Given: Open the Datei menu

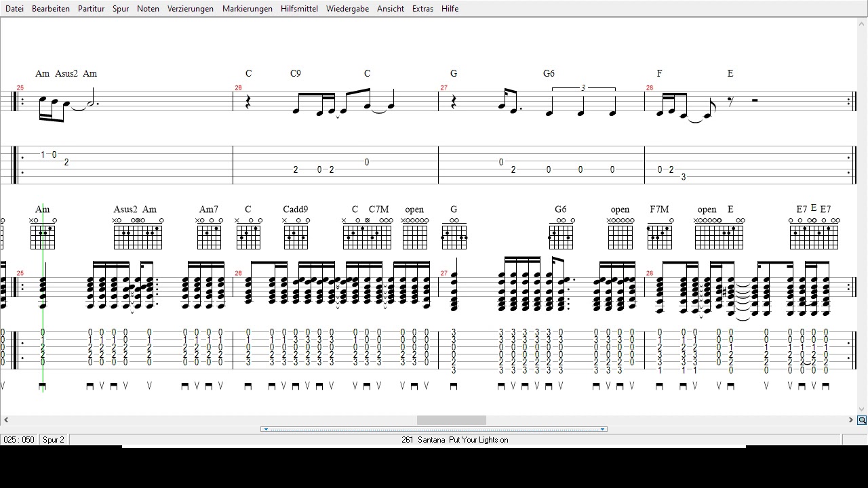Looking at the screenshot, I should click(x=14, y=9).
